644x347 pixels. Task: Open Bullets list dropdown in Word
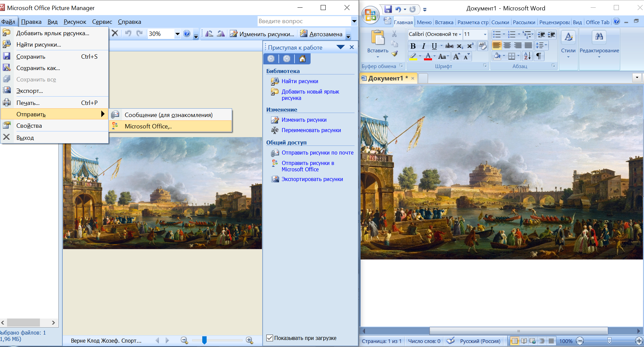coord(504,34)
